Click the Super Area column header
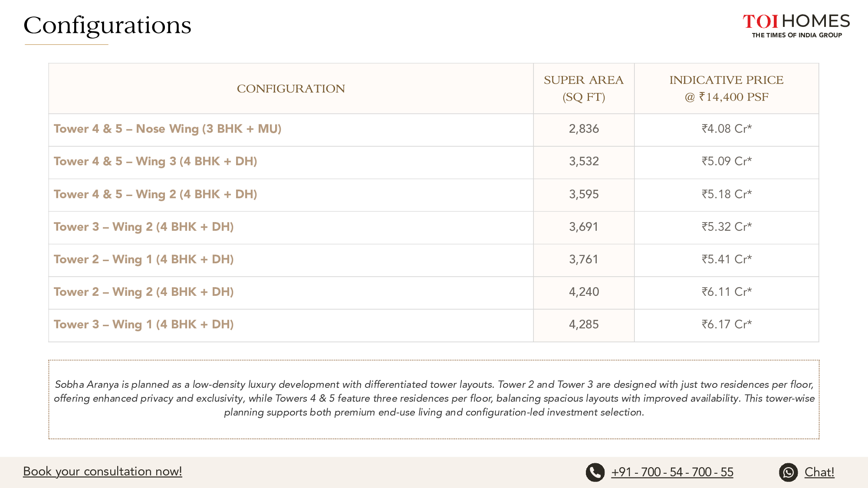This screenshot has width=868, height=488. pyautogui.click(x=584, y=88)
